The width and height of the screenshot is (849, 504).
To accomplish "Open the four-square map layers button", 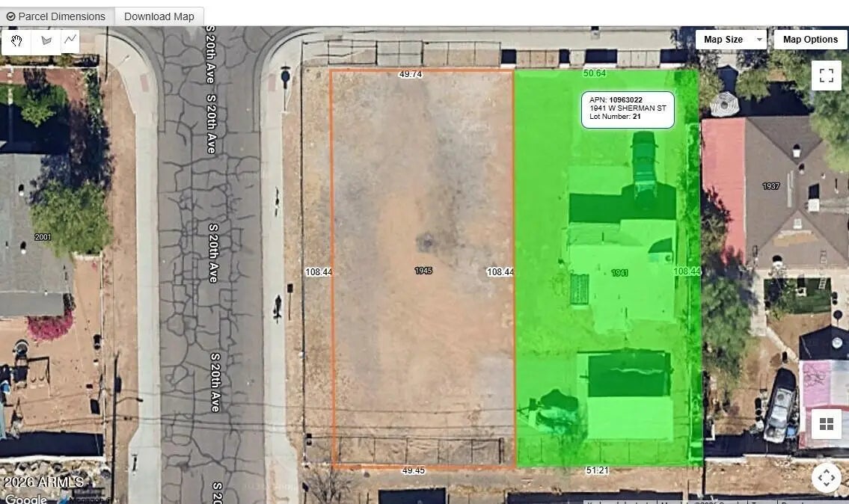I will click(826, 424).
